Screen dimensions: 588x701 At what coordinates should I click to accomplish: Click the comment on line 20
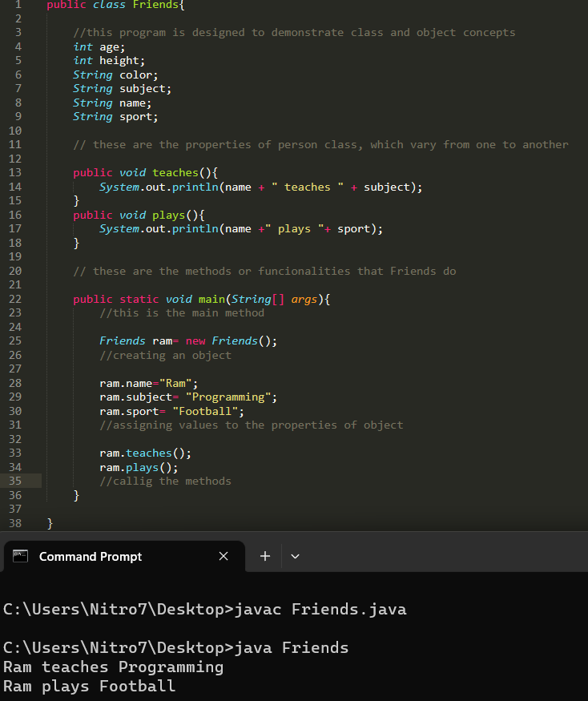point(264,272)
